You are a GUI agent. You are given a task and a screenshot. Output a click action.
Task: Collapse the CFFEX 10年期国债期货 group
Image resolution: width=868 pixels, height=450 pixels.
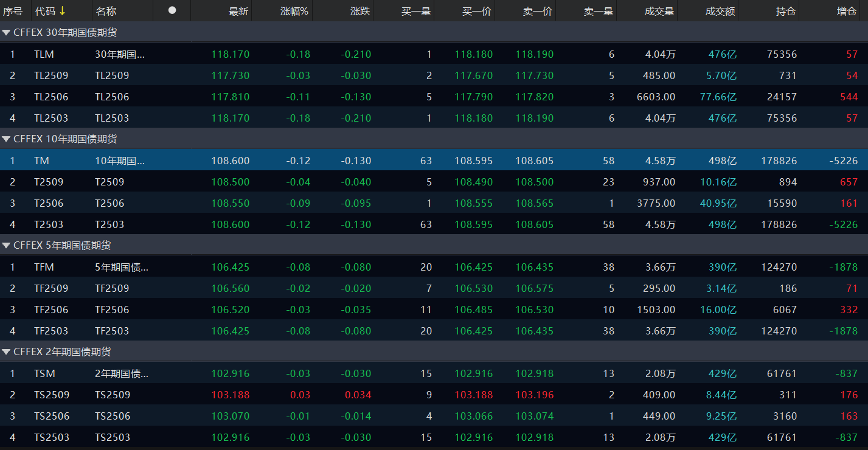click(6, 139)
